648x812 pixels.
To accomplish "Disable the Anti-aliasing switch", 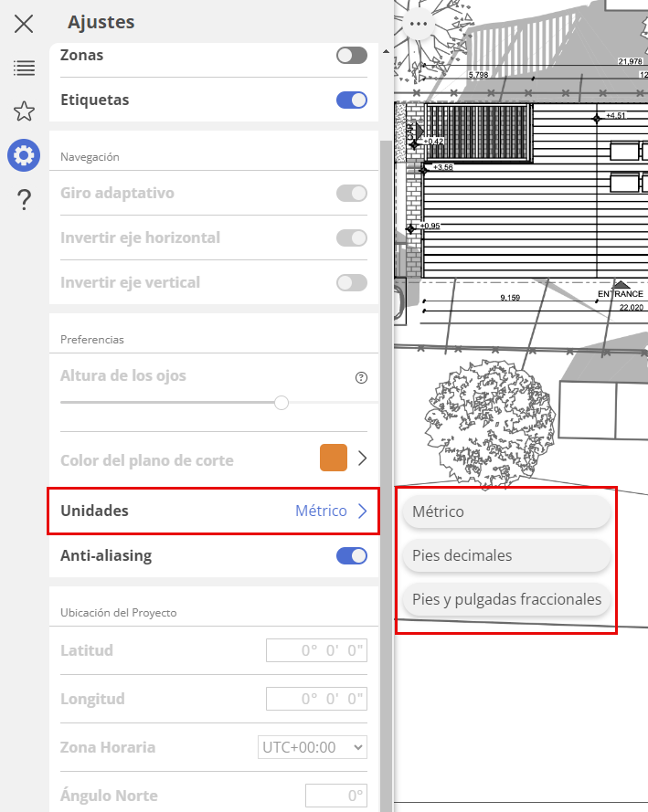I will [352, 555].
